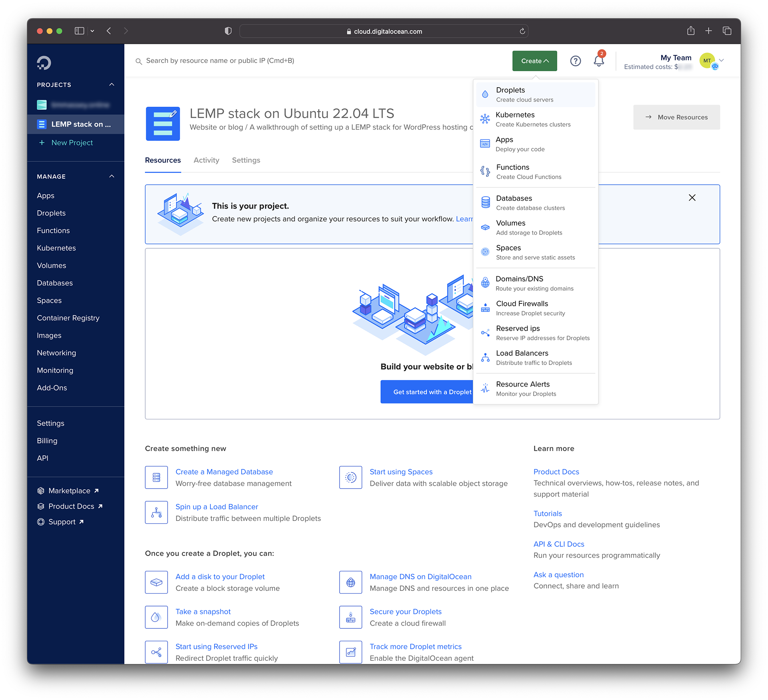
Task: Dismiss the This is your project banner
Action: [692, 197]
